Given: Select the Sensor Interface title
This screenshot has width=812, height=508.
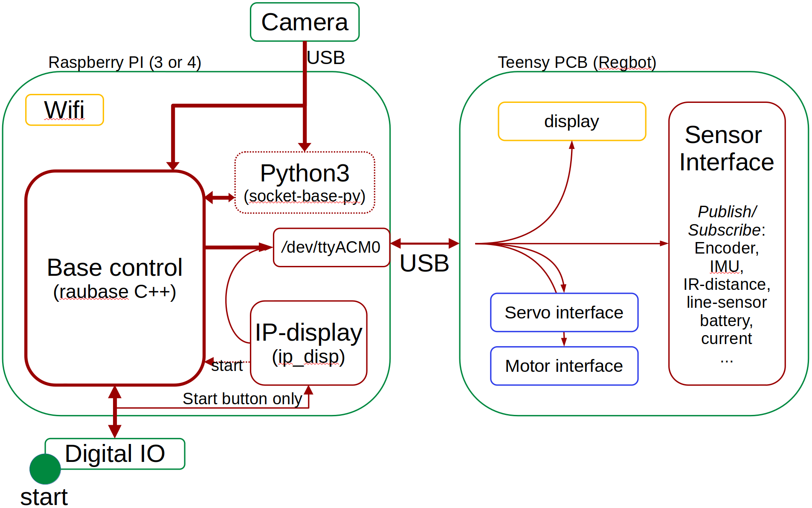Looking at the screenshot, I should (x=726, y=149).
